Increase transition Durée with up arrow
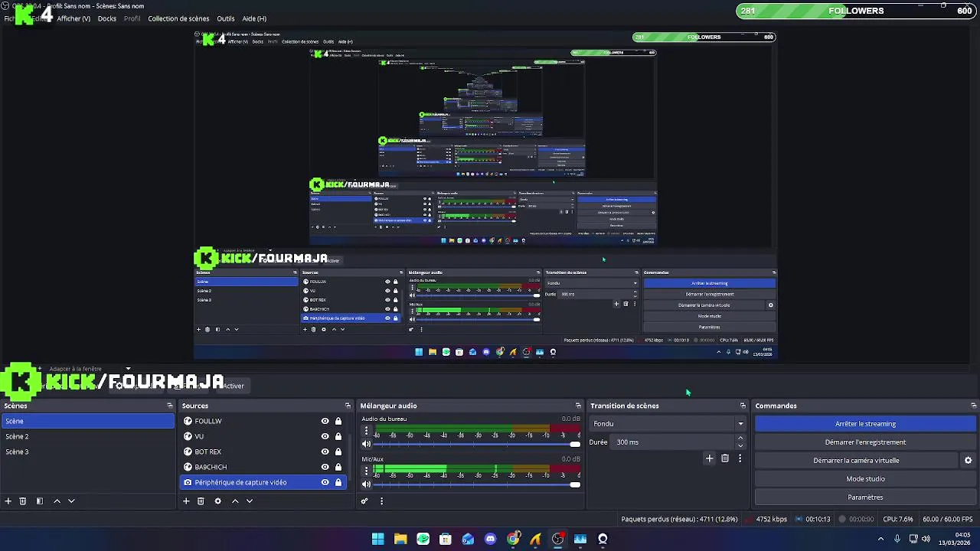 click(x=740, y=439)
